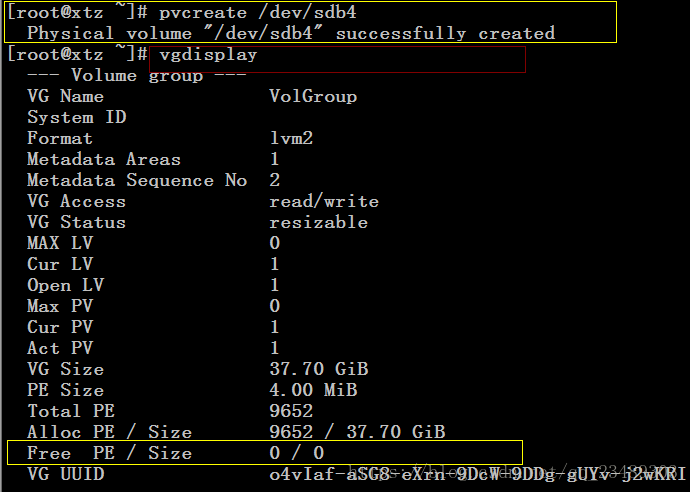Click the 'successfully created' output line
This screenshot has height=492, width=690.
click(x=291, y=33)
